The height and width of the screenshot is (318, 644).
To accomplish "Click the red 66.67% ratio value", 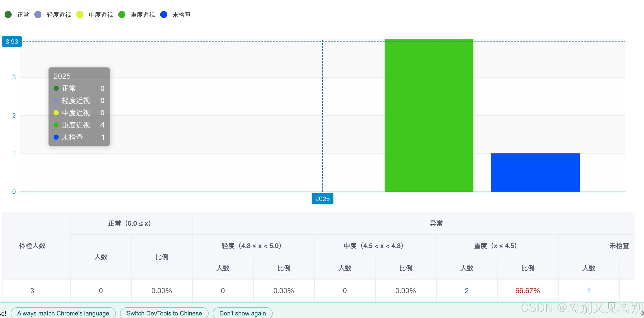I will coord(528,291).
